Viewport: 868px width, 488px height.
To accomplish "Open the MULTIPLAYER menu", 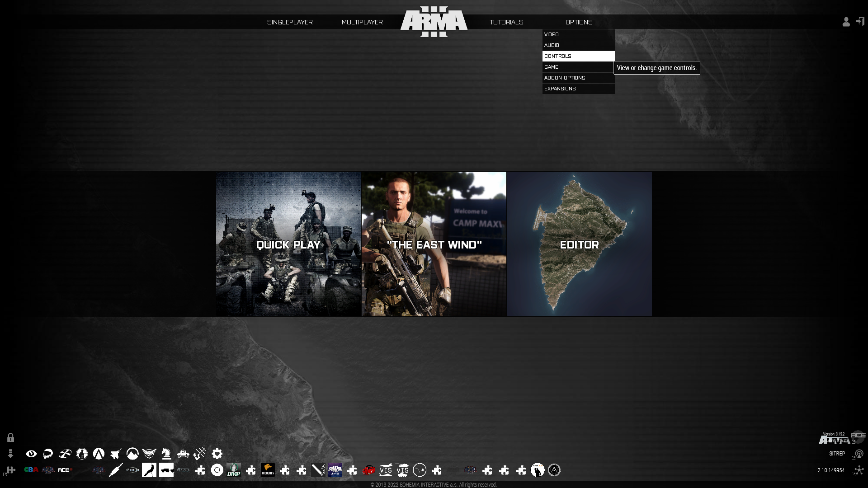I will [x=362, y=22].
